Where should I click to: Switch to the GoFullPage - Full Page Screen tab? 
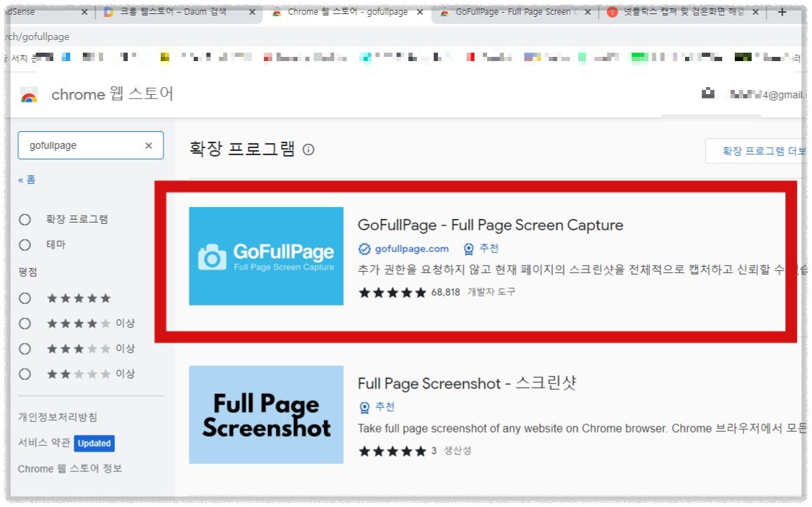pos(513,11)
